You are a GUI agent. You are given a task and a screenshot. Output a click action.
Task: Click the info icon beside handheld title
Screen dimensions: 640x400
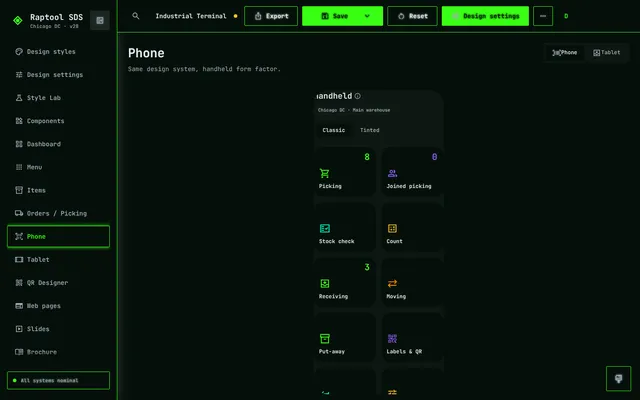[358, 96]
